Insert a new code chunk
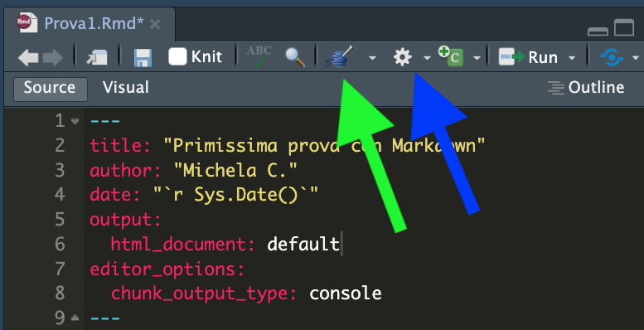The image size is (644, 330). [451, 56]
